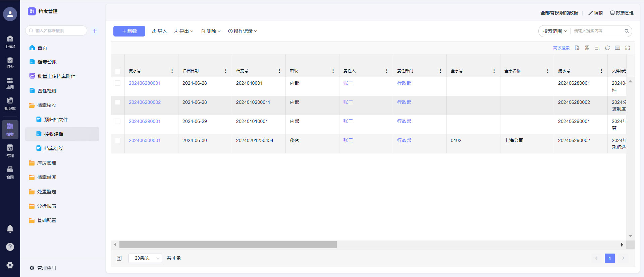Toggle the select-all header checkbox
The width and height of the screenshot is (644, 277).
[x=118, y=71]
